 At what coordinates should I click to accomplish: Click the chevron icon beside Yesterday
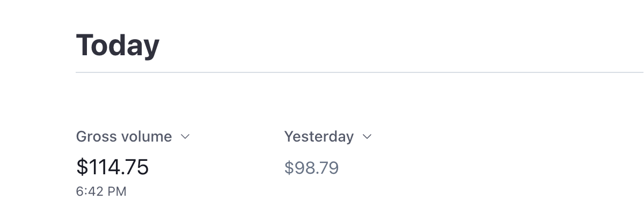tap(367, 137)
